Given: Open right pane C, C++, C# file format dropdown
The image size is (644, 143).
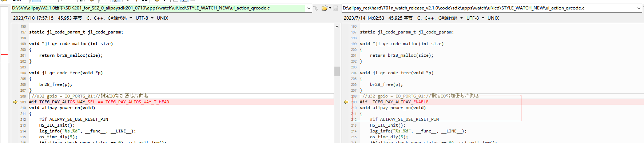Looking at the screenshot, I should (x=440, y=18).
